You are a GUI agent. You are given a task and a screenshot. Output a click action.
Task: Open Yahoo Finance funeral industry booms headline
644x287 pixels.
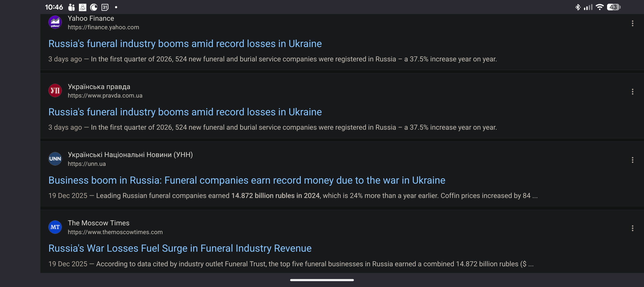[185, 44]
